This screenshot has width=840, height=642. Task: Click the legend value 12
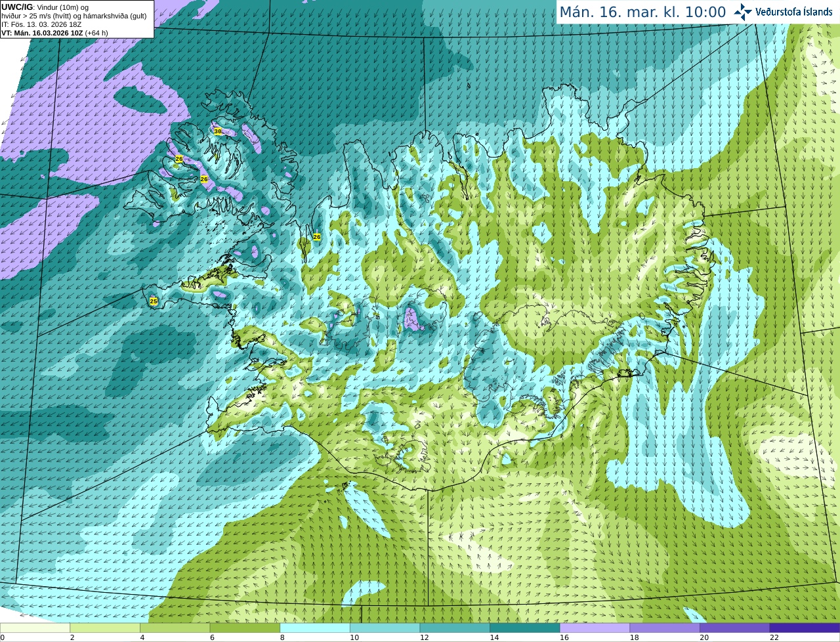click(x=425, y=637)
